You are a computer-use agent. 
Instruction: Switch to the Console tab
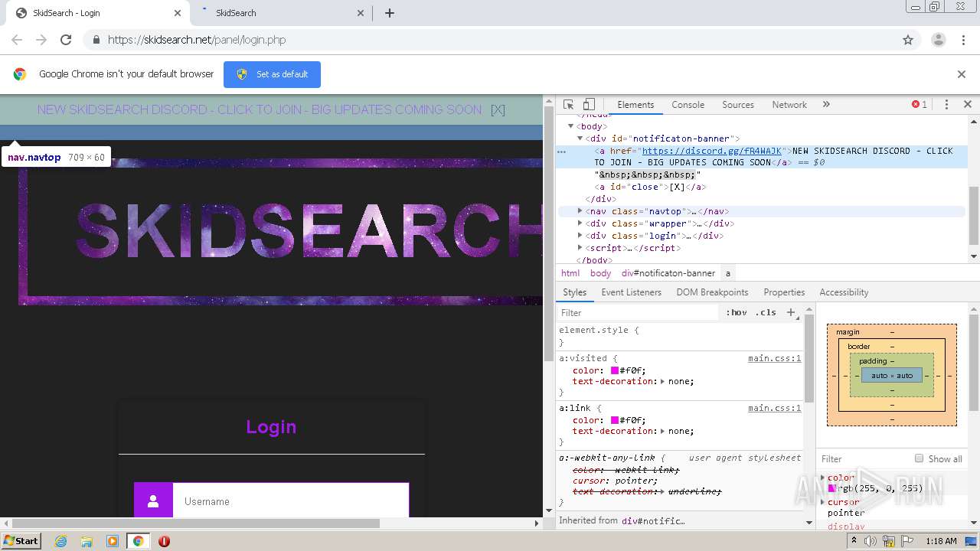coord(688,105)
